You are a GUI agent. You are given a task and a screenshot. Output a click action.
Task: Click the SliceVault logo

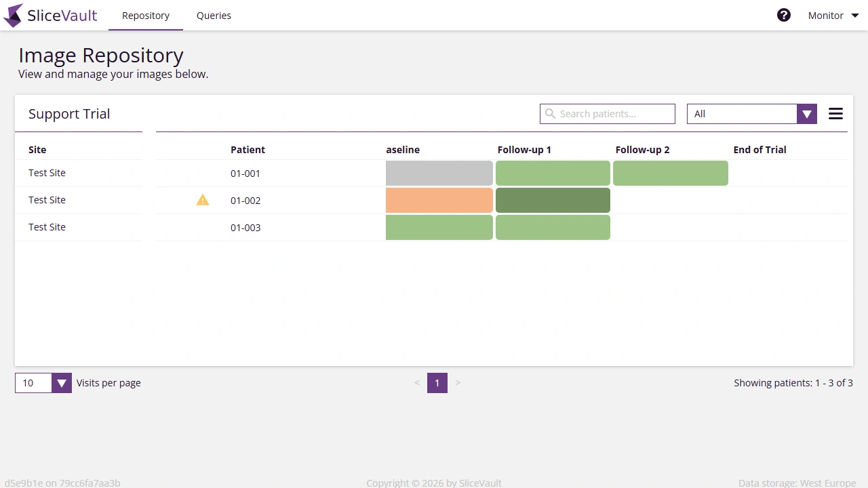[50, 15]
